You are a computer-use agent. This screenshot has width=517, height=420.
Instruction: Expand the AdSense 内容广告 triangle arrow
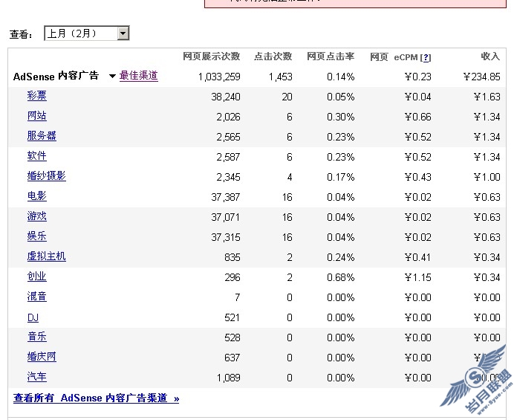112,77
